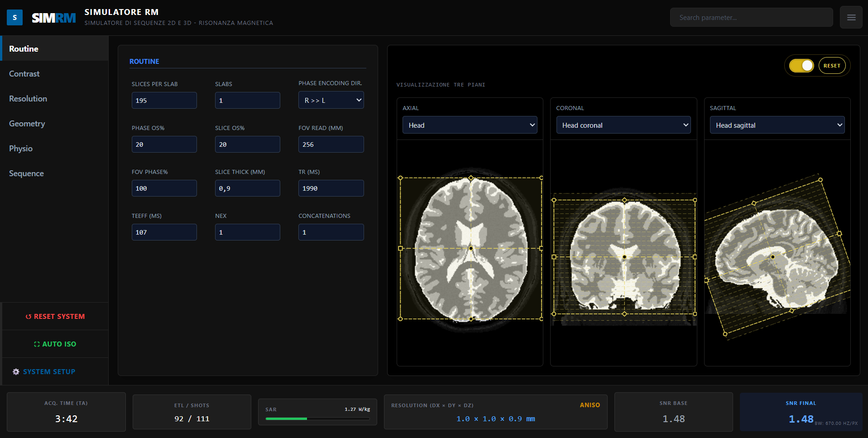Image resolution: width=868 pixels, height=438 pixels.
Task: Open the Phase Encoding Dir. dropdown
Action: click(331, 100)
